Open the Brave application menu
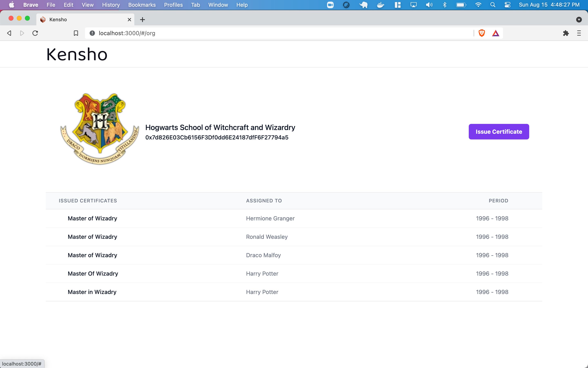Screen dimensions: 588x368 click(x=31, y=5)
